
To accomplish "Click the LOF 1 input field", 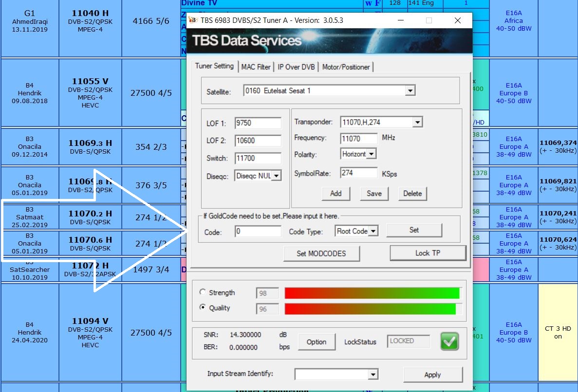I will pos(258,123).
